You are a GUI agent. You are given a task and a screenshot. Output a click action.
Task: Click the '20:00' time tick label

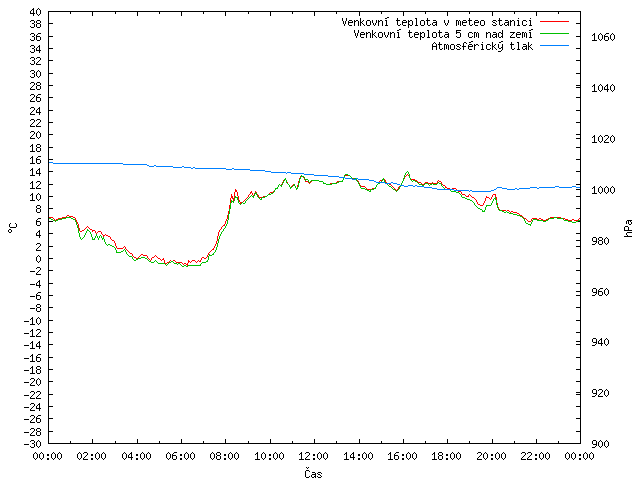[x=491, y=456]
